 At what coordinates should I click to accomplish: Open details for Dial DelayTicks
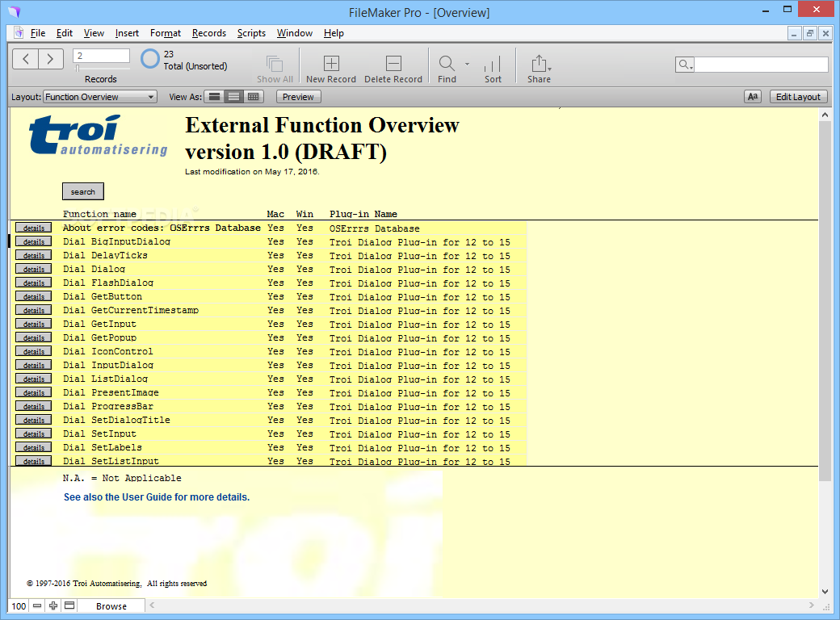click(34, 256)
